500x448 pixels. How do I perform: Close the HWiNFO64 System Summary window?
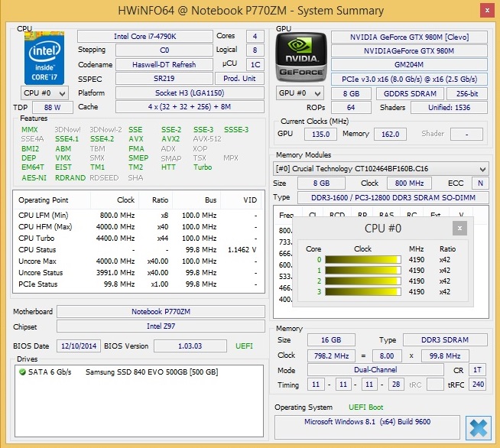tap(487, 11)
